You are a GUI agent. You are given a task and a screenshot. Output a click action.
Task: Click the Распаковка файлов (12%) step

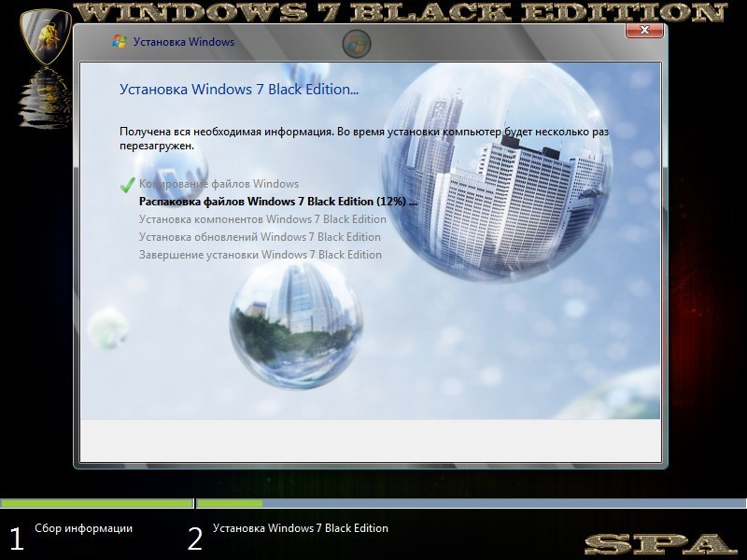pos(277,202)
